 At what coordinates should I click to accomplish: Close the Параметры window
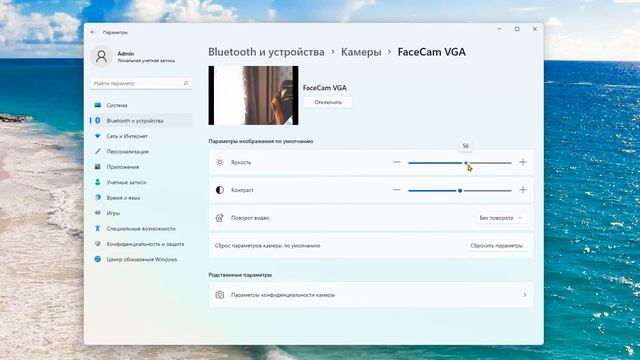click(x=535, y=29)
